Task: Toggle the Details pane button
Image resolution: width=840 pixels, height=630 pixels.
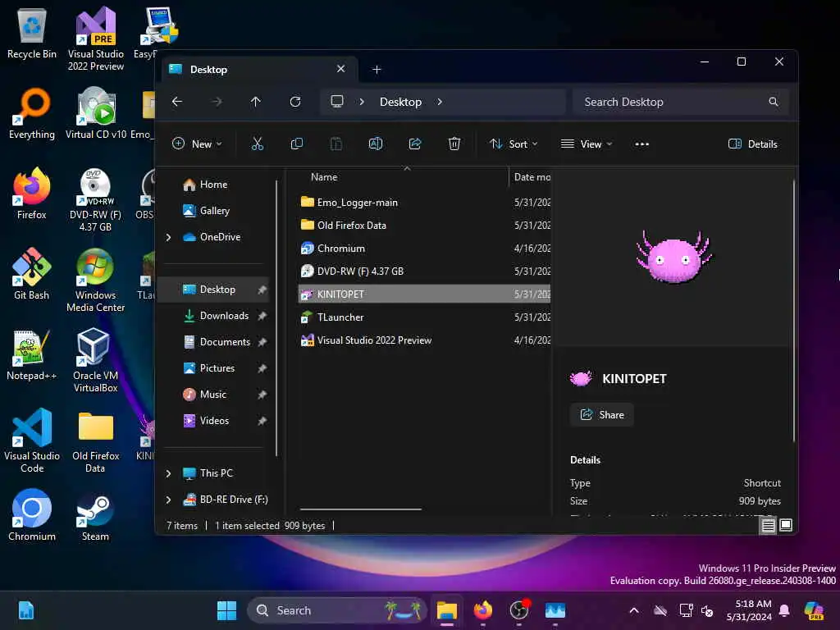Action: tap(753, 144)
